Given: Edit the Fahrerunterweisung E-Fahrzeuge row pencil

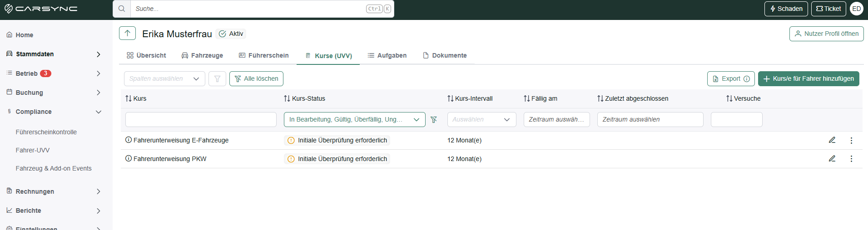Looking at the screenshot, I should point(832,140).
